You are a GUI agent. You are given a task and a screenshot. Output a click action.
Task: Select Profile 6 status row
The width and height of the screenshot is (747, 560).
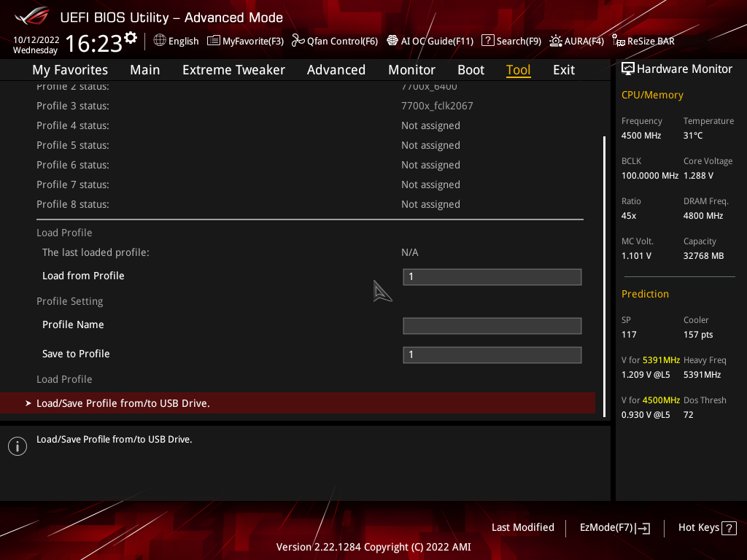point(309,165)
